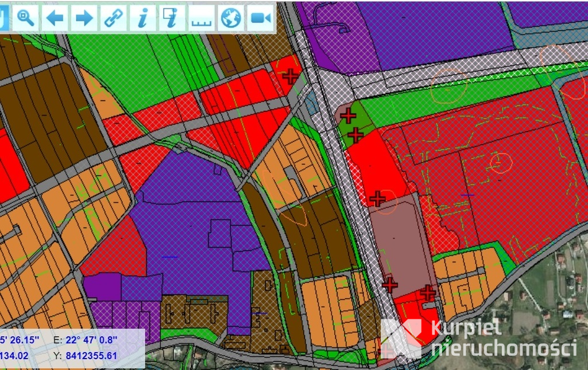Click the Y coordinate value 8412355.61

91,356
